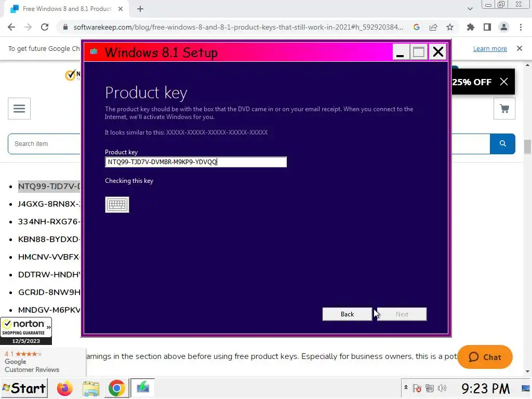Switch to Chrome on the taskbar
This screenshot has width=532, height=399.
(116, 388)
